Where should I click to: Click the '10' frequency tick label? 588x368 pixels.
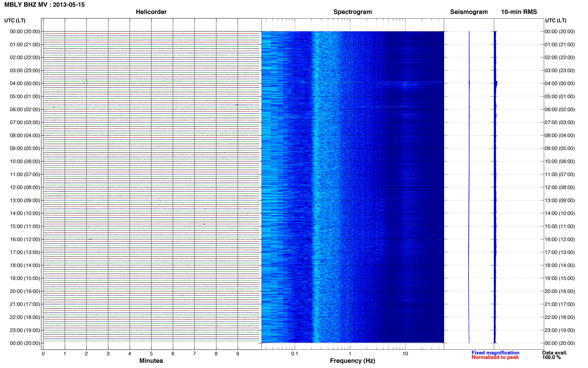pos(405,354)
